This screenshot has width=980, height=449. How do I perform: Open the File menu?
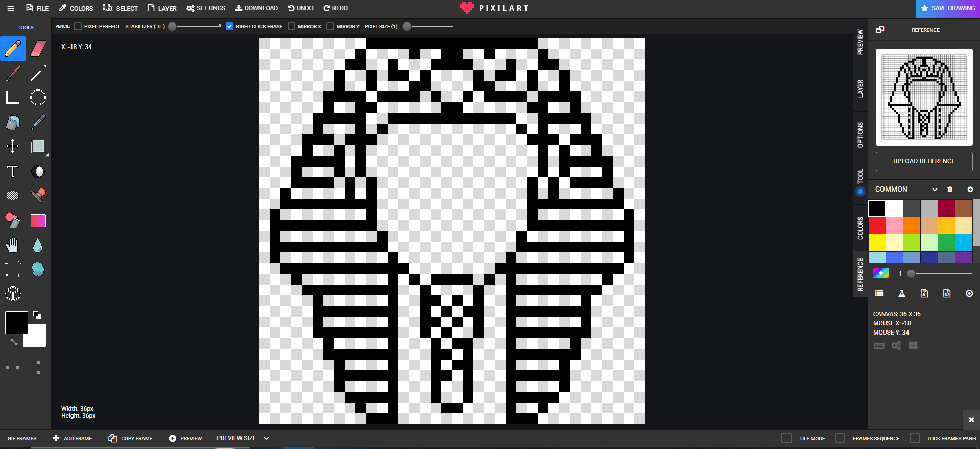(x=37, y=8)
